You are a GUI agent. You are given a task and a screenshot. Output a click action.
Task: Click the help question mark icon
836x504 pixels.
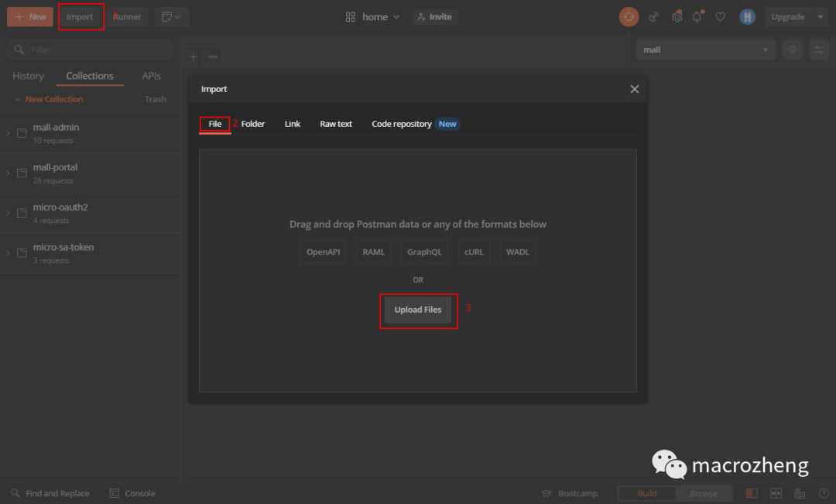click(x=823, y=493)
